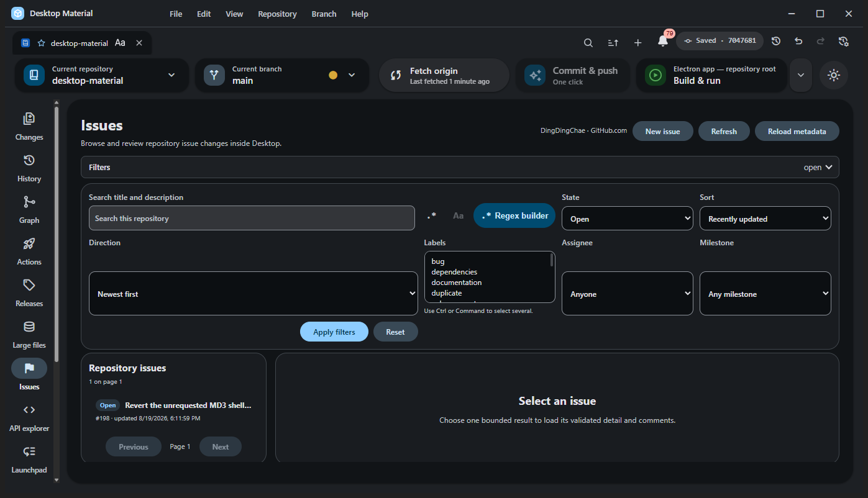This screenshot has width=868, height=498.
Task: Show the commit Graph view
Action: [x=29, y=210]
